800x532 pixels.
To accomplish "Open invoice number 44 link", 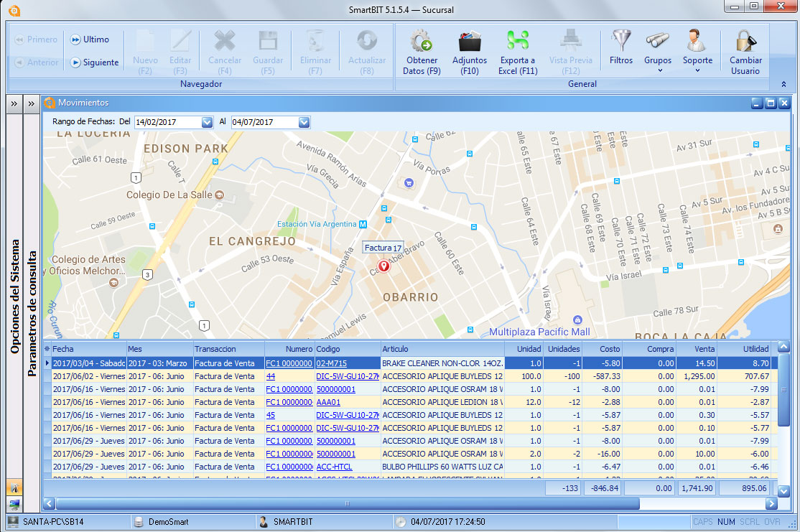I will [271, 376].
